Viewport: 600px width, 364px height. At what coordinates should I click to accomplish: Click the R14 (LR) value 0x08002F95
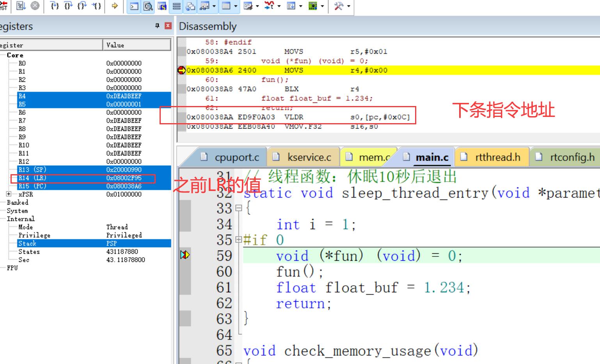pyautogui.click(x=124, y=178)
